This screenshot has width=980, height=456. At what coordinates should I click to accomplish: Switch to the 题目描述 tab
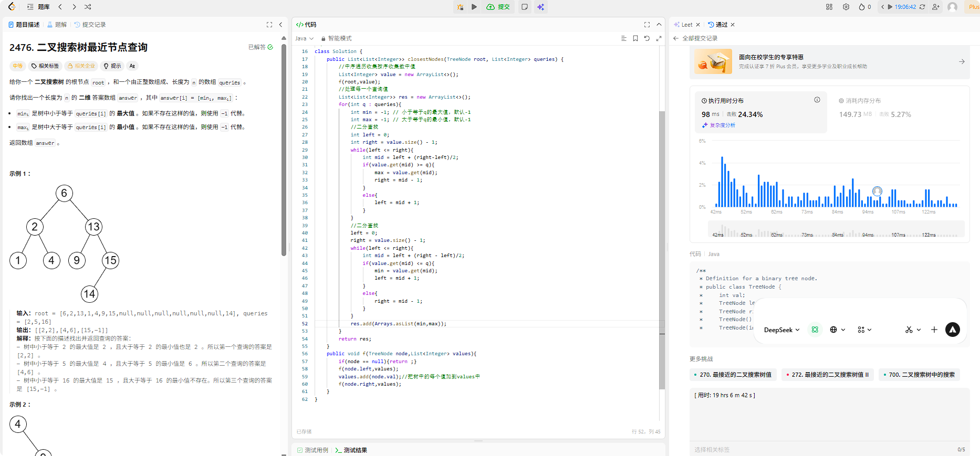24,25
